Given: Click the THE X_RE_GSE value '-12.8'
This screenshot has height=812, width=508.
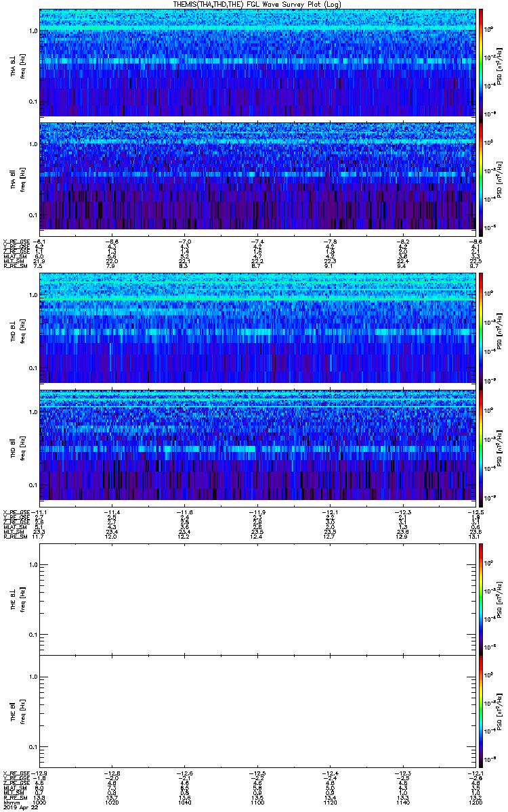Looking at the screenshot, I should [112, 773].
